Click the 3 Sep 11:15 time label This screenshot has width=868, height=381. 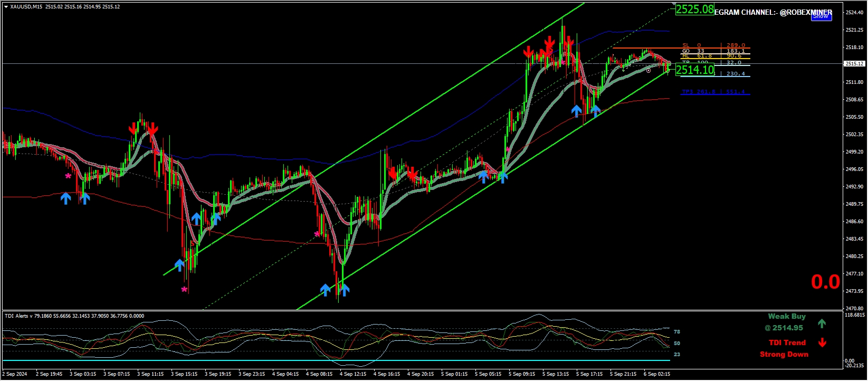click(150, 374)
